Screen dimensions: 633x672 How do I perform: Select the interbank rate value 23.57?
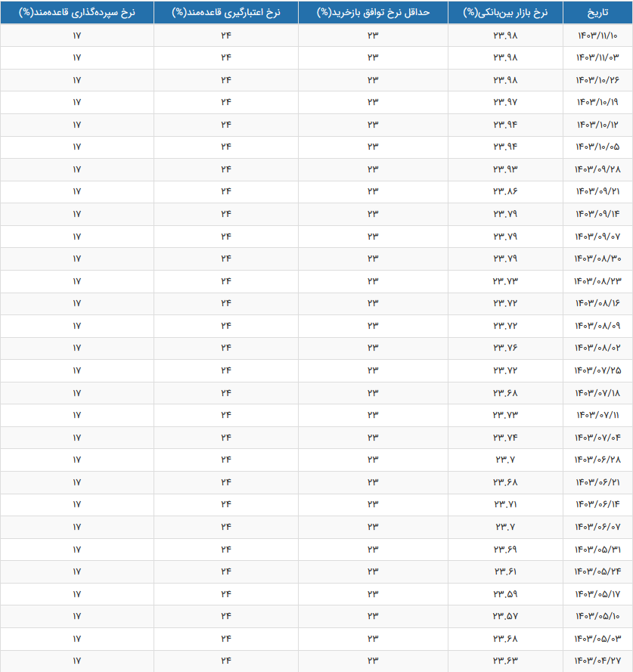click(x=505, y=616)
